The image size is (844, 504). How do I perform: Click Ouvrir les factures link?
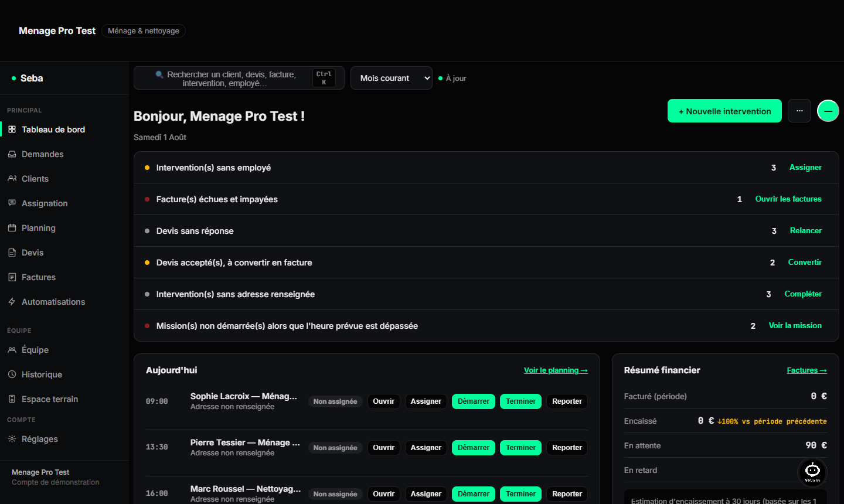click(788, 199)
